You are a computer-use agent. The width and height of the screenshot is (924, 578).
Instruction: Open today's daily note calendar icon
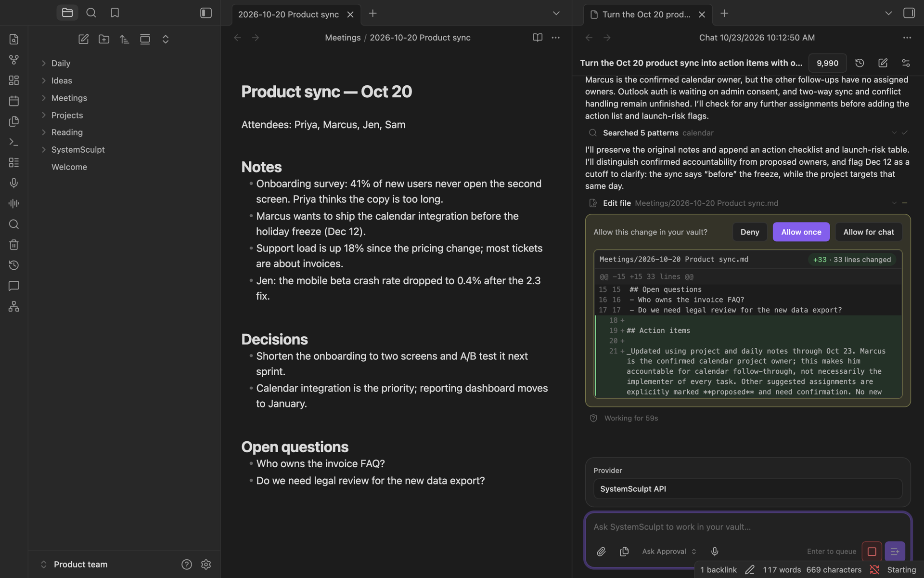[x=14, y=101]
